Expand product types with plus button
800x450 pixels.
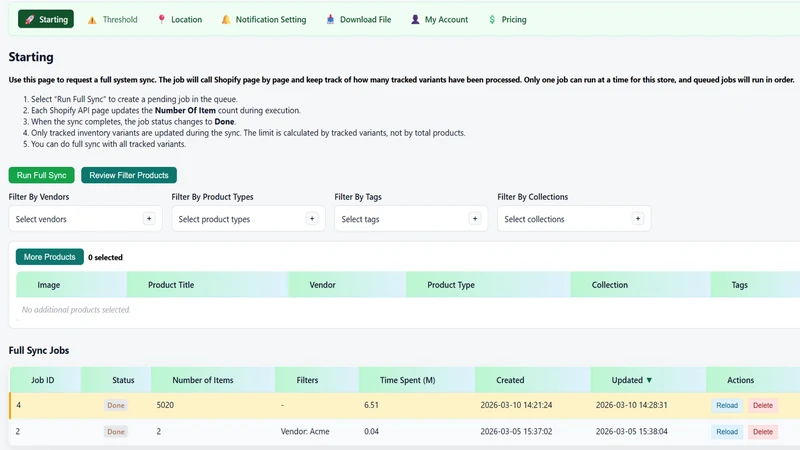(312, 219)
